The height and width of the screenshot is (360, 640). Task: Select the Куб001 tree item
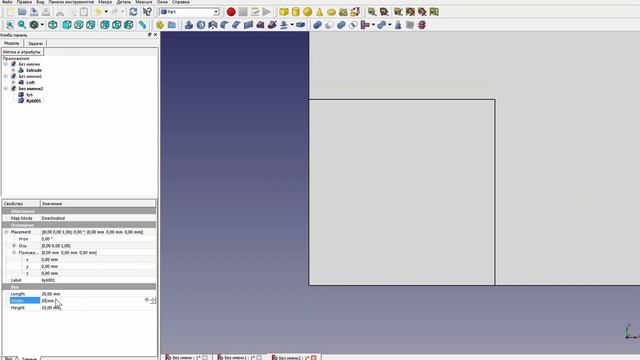point(33,101)
